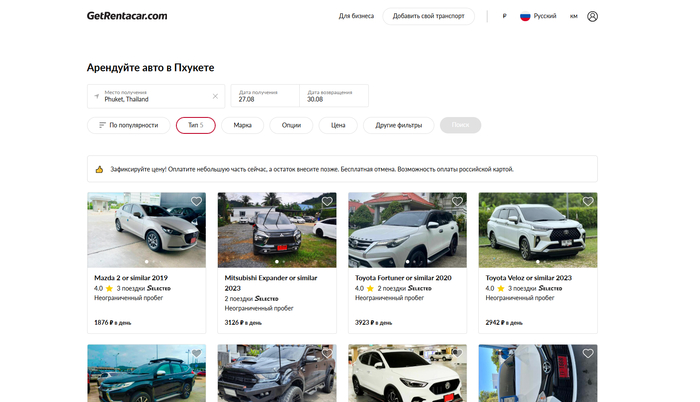Image resolution: width=700 pixels, height=402 pixels.
Task: Open the Марка filter
Action: click(242, 125)
